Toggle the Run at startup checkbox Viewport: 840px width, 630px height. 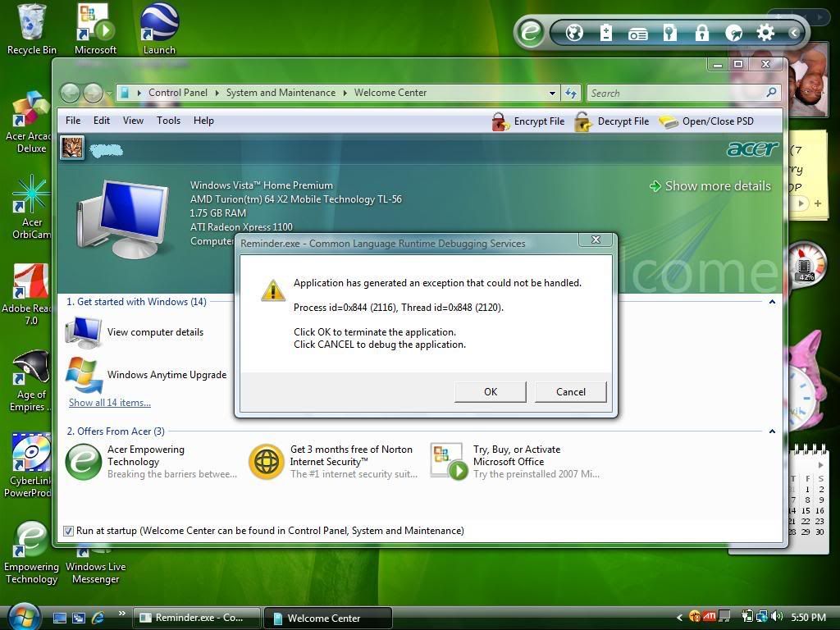[68, 531]
